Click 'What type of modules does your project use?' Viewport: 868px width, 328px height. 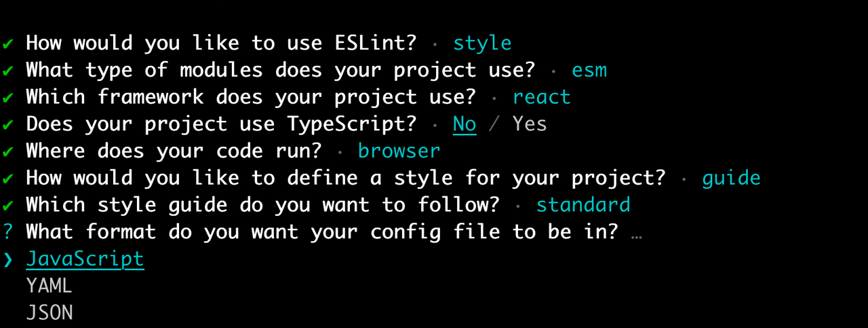pyautogui.click(x=281, y=70)
